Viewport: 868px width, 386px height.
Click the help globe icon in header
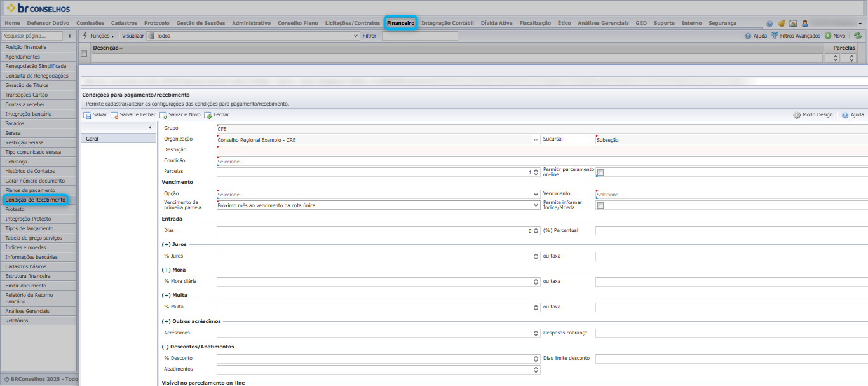tap(770, 24)
